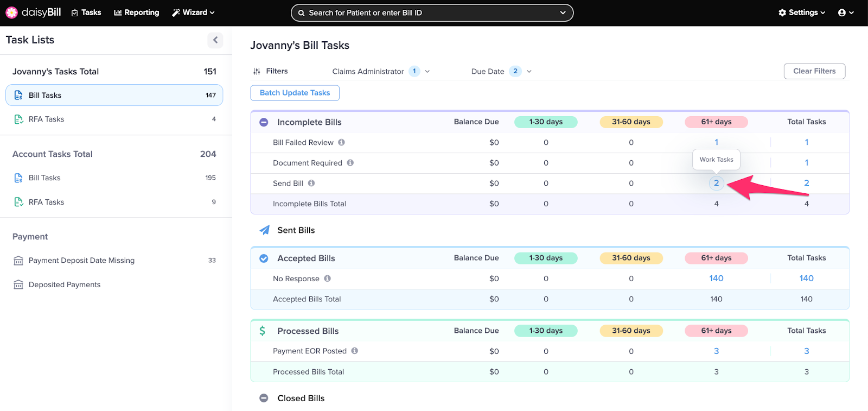Expand the Closed Bills section
This screenshot has width=868, height=411.
tap(264, 398)
